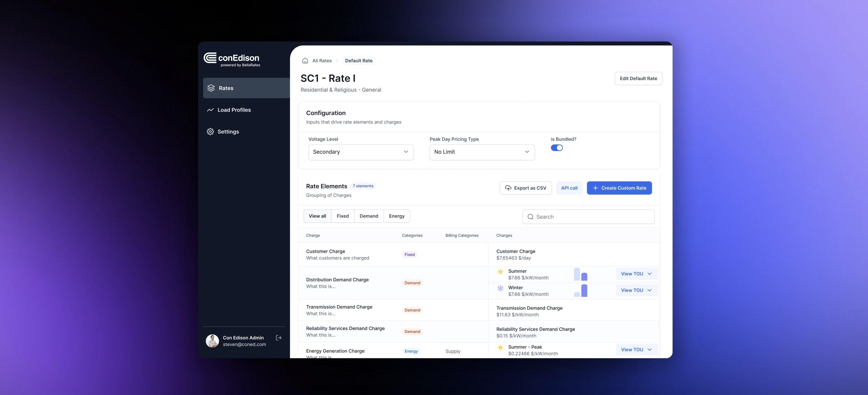Open the Voltage Level dropdown
Screen dimensions: 868x395
click(361, 152)
